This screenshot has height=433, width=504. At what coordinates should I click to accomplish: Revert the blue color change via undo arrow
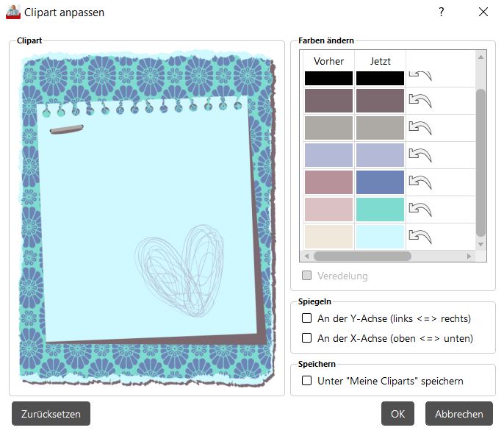(x=420, y=182)
